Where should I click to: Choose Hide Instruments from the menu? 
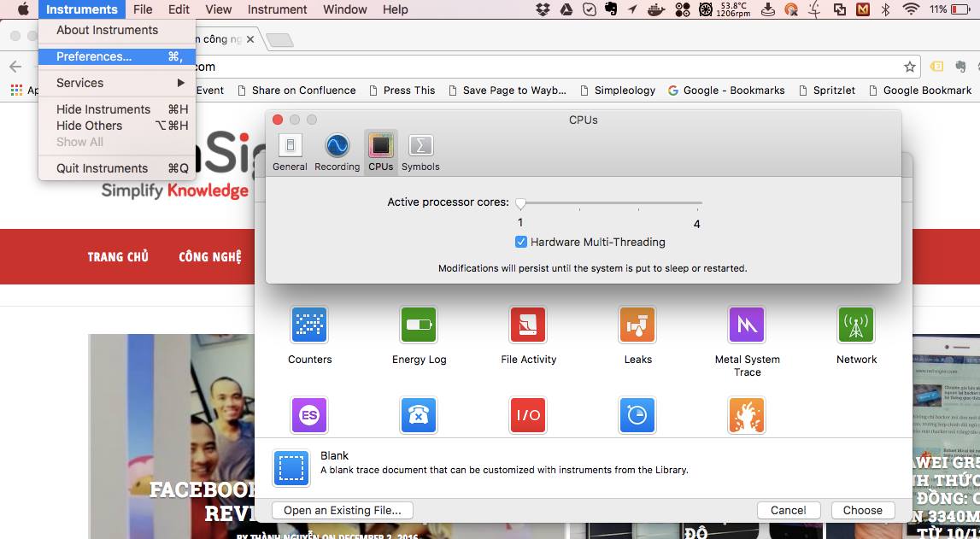(x=117, y=109)
